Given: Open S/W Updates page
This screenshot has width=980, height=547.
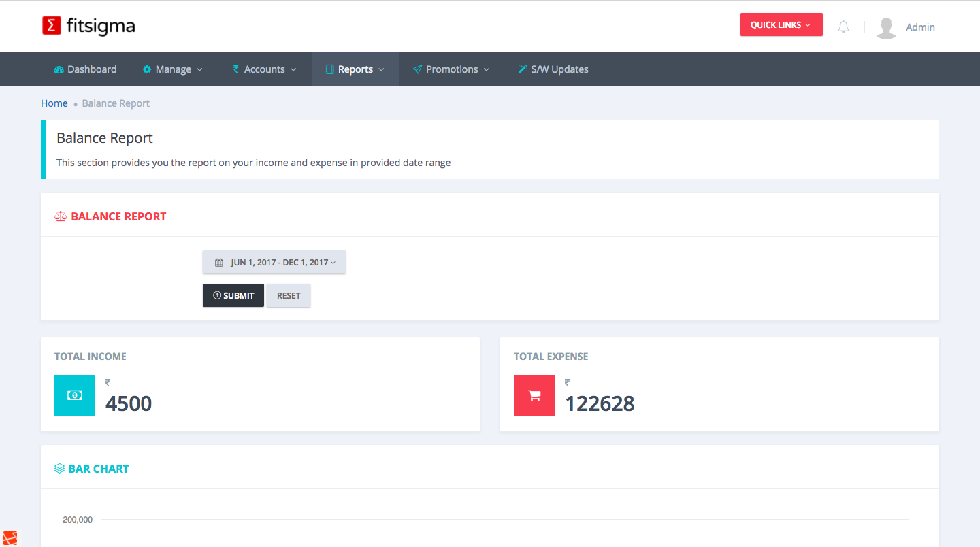Looking at the screenshot, I should (x=553, y=69).
